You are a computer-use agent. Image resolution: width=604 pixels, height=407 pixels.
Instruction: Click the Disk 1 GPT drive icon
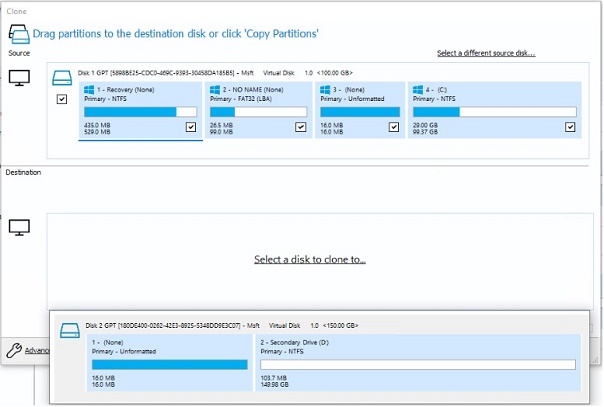(x=63, y=74)
